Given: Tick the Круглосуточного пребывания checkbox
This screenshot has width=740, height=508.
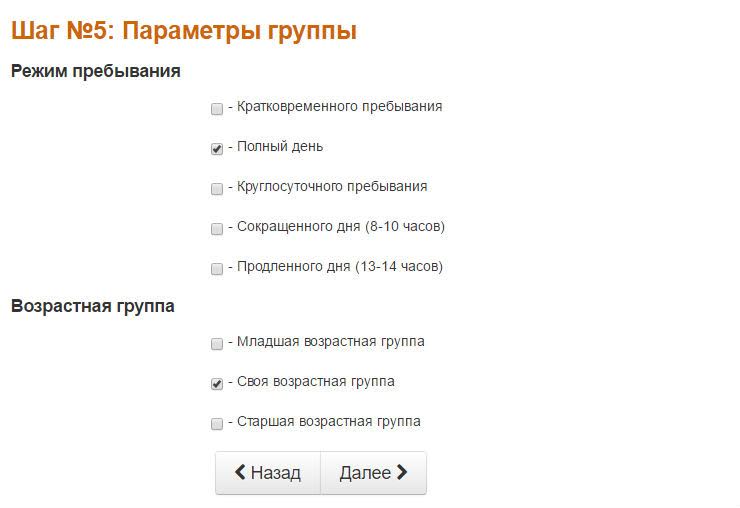Looking at the screenshot, I should (x=217, y=188).
